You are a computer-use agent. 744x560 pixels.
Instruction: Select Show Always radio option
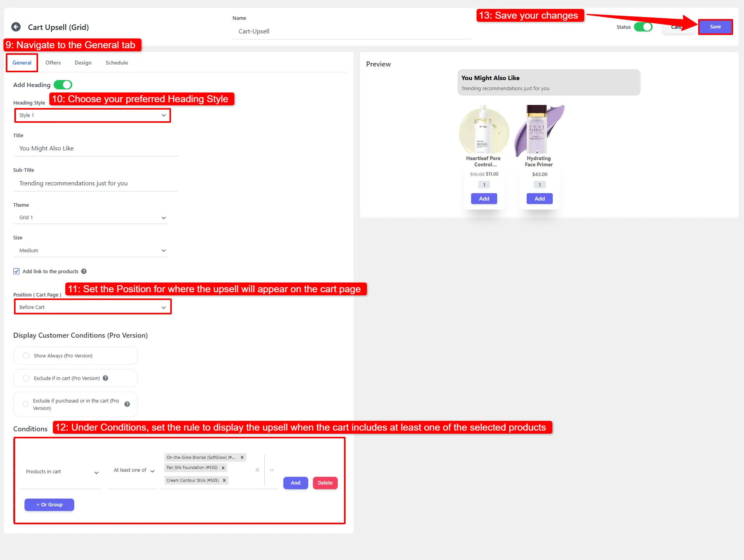click(26, 356)
